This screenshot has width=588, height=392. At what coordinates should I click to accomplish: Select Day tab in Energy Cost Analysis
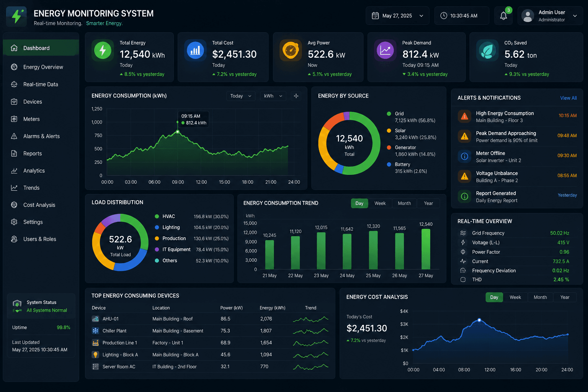494,297
